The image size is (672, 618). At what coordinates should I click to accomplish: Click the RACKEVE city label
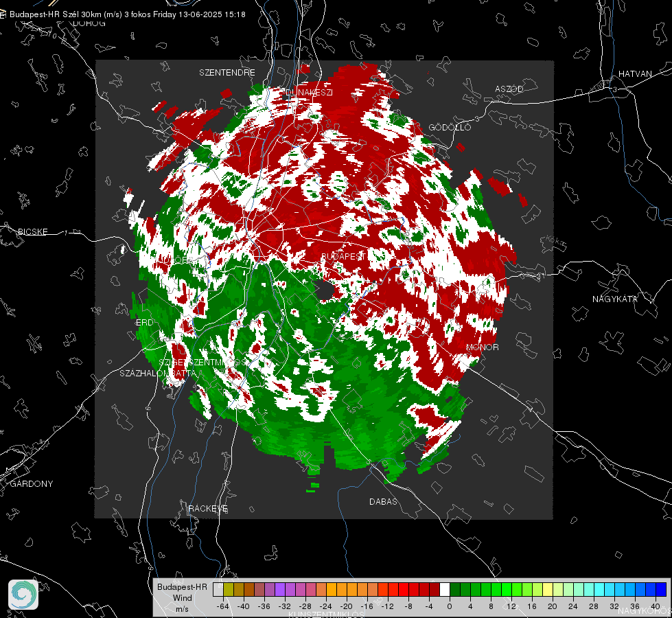[208, 508]
